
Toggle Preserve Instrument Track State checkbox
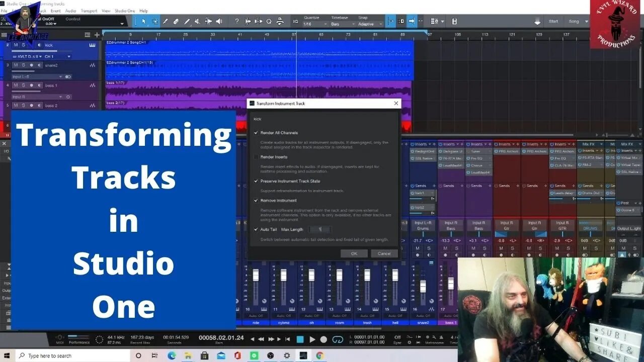tap(256, 181)
